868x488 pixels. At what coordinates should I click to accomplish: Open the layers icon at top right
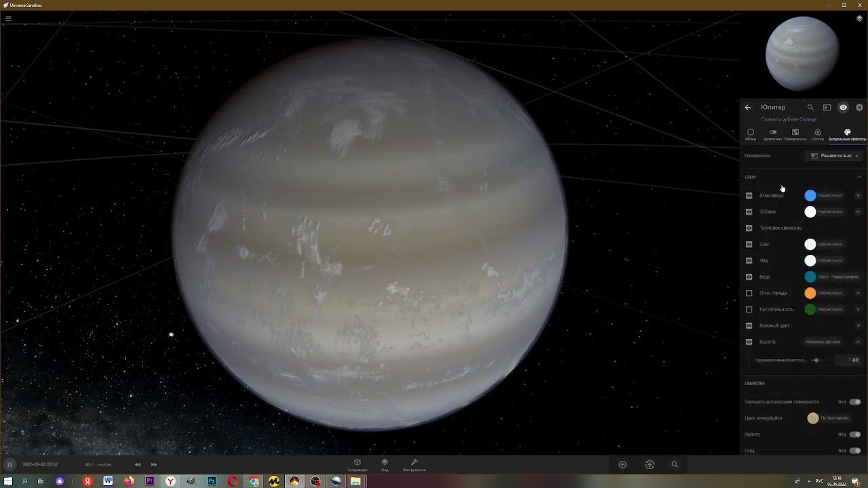click(x=859, y=18)
